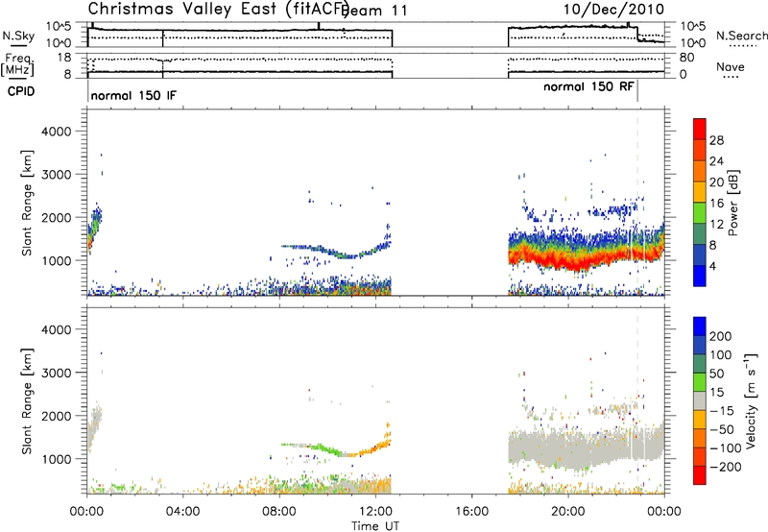Click the '18' frequency axis tick

[64, 58]
